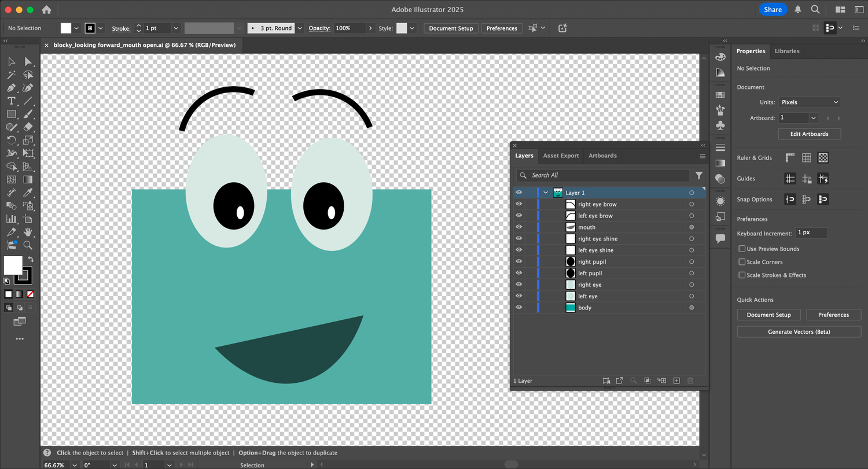Pick the Magic Wand tool
The width and height of the screenshot is (868, 469).
(11, 75)
